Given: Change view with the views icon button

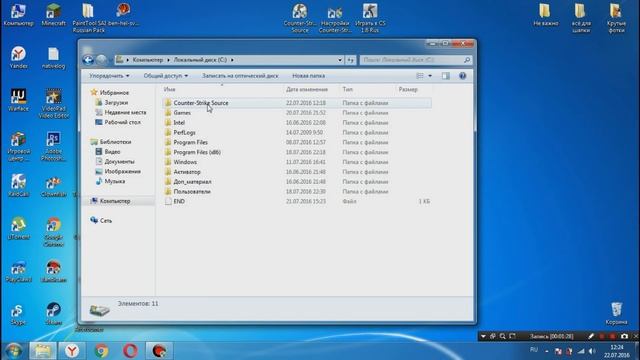Looking at the screenshot, I should [x=420, y=76].
